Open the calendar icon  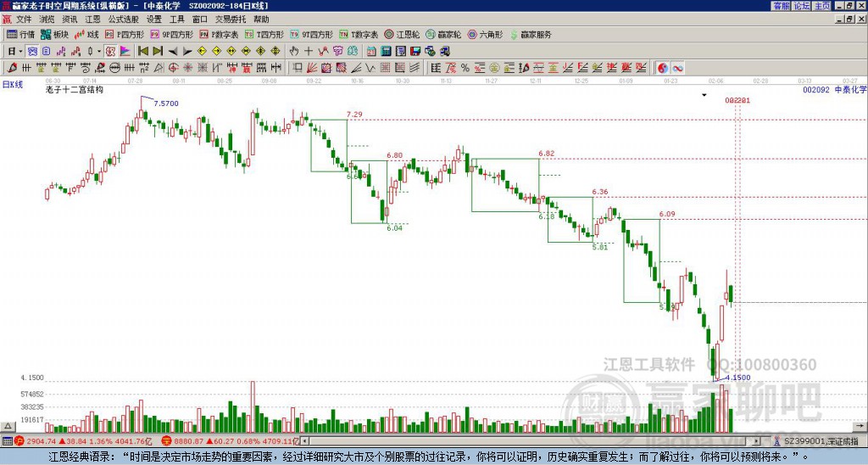pos(371,52)
